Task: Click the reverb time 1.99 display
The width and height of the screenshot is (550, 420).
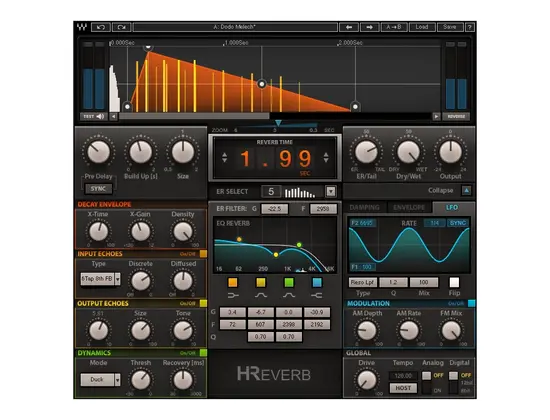Action: coord(276,159)
